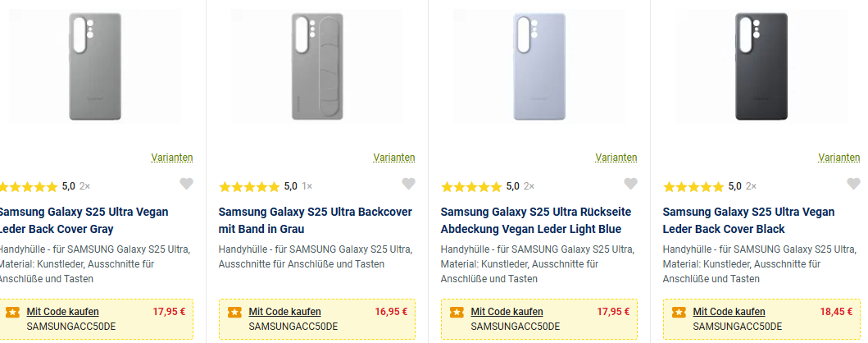Viewport: 868px width, 343px height.
Task: Open Rückseite Abdeckung Vegan Leder Light Blue title
Action: coord(530,220)
